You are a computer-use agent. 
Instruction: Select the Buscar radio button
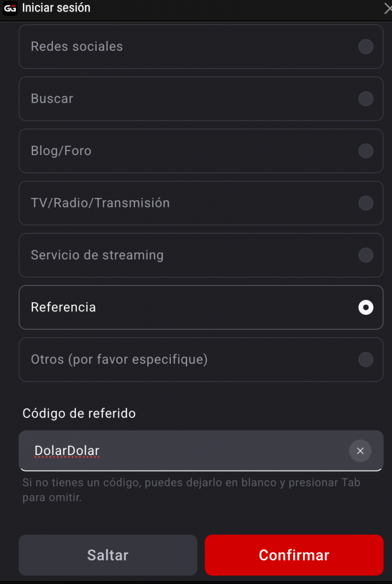[x=365, y=98]
